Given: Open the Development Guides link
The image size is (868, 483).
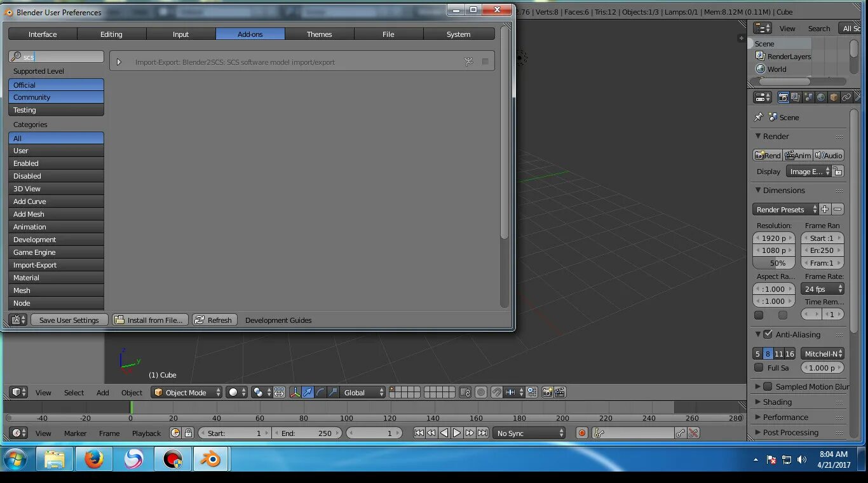Looking at the screenshot, I should point(278,320).
